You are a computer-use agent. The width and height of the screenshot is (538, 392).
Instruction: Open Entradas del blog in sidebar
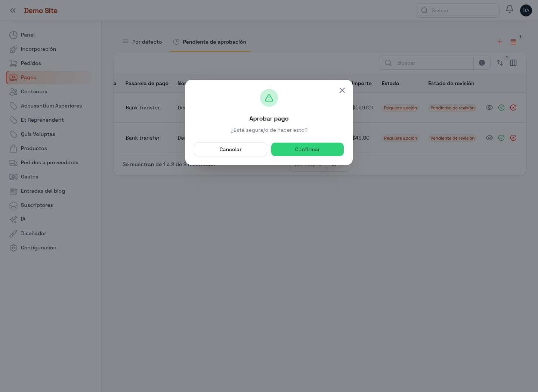49,191
